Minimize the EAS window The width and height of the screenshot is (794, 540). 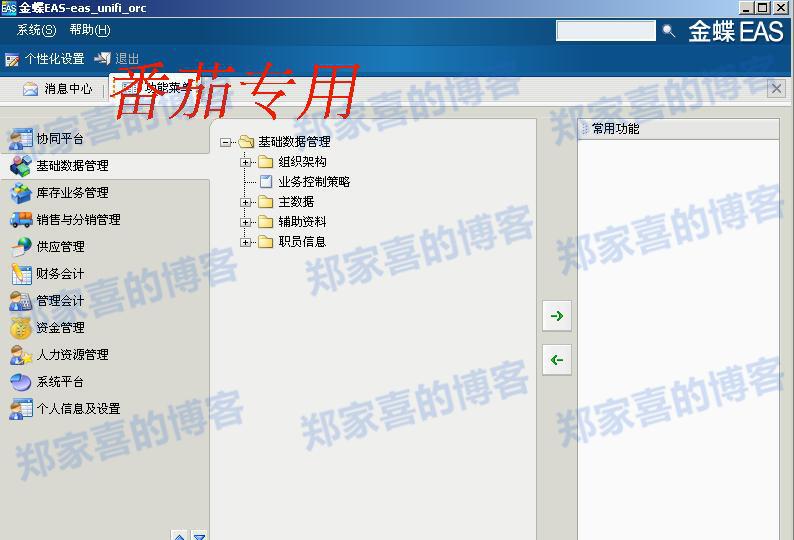(x=746, y=8)
